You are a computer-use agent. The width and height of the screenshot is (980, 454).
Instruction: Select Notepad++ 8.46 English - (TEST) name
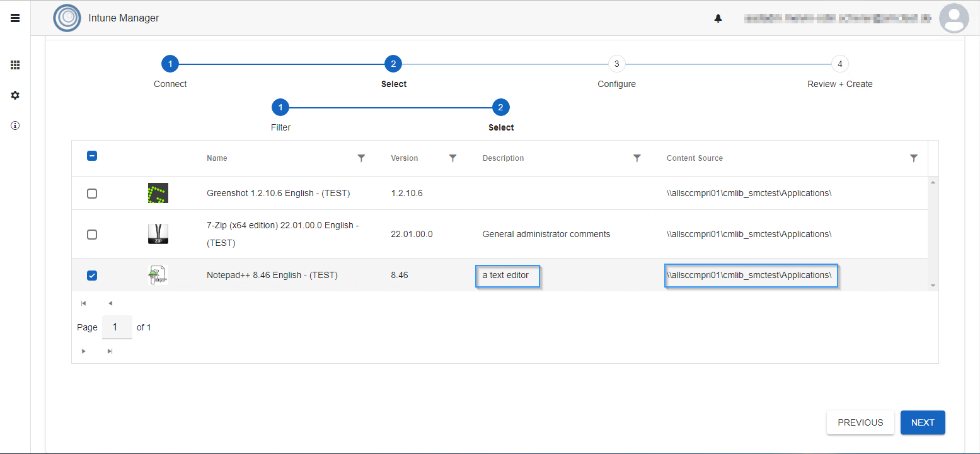[272, 275]
